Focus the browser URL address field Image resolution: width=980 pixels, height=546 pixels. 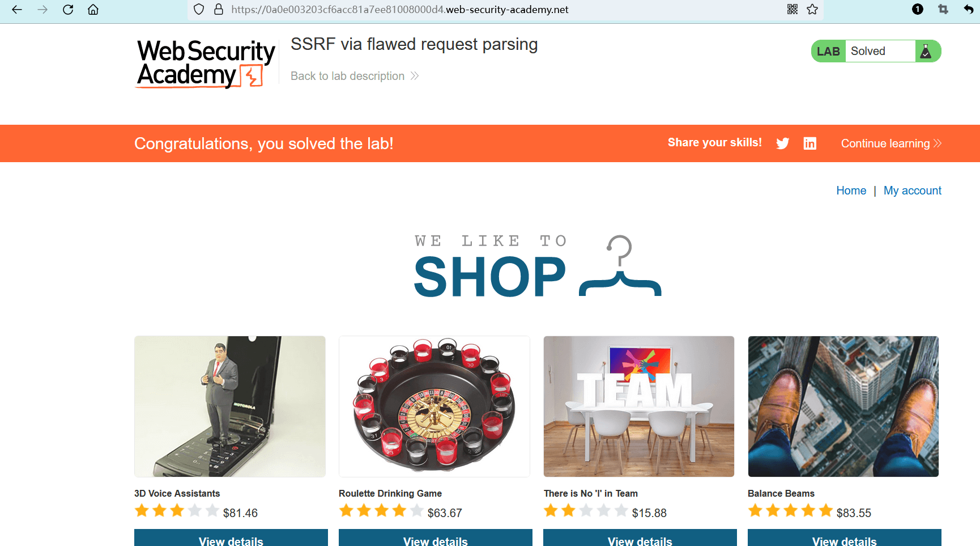pos(453,10)
